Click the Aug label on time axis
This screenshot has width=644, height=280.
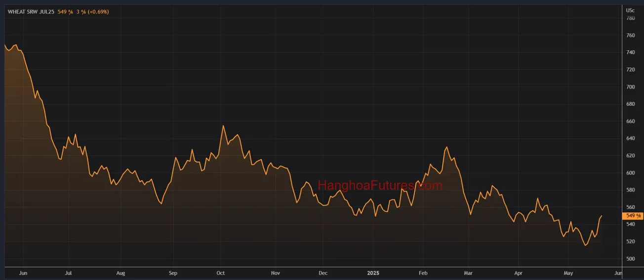[x=121, y=273]
